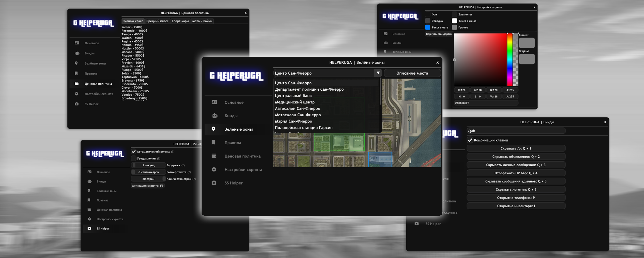Click hex value #808080FF field
This screenshot has width=644, height=258.
click(x=486, y=103)
